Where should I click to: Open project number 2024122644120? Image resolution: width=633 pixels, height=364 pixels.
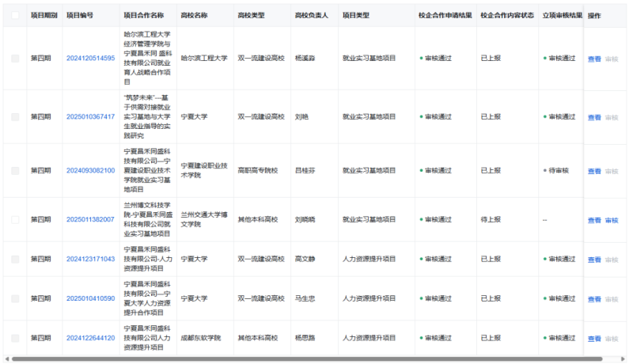coord(90,339)
